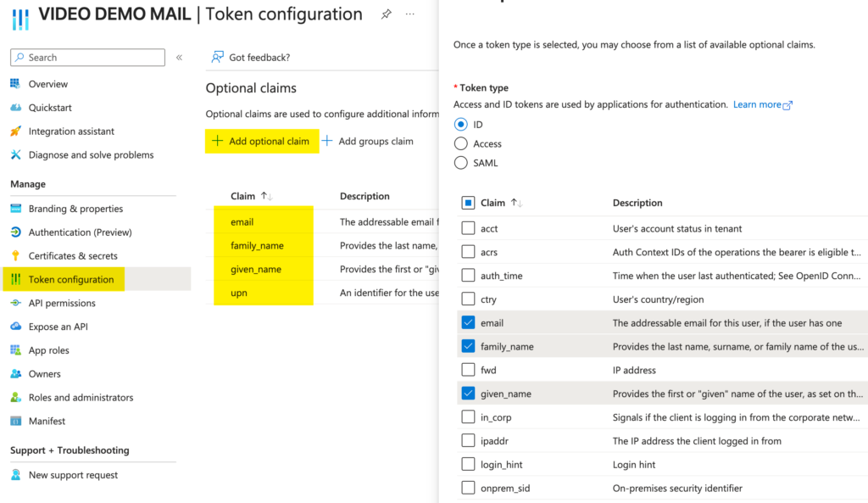
Task: Open App roles using its sidebar icon
Action: pyautogui.click(x=16, y=350)
